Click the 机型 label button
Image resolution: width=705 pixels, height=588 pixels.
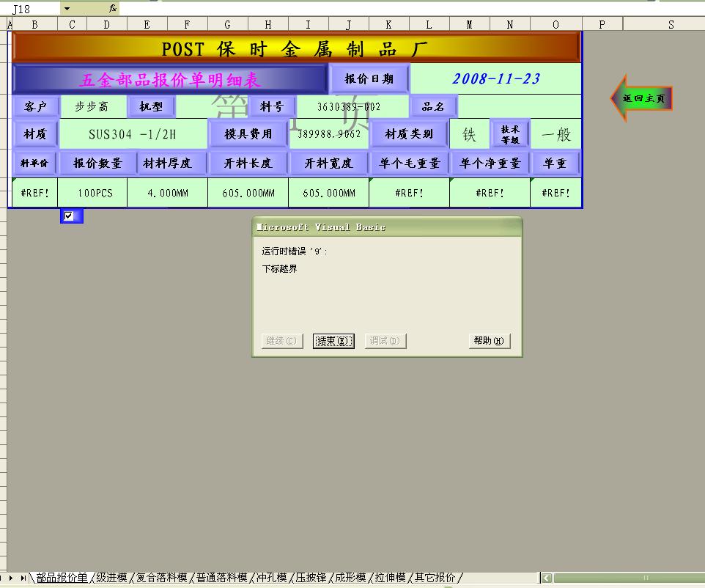click(151, 106)
